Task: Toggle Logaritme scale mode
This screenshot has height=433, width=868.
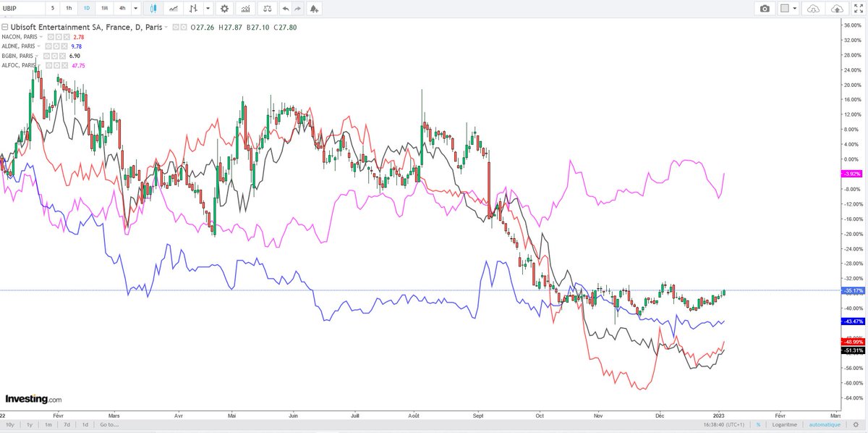Action: (785, 425)
